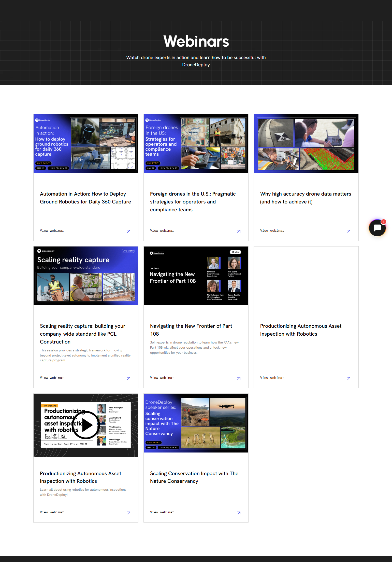Click arrow icon on Foreign drones card
The image size is (392, 562).
239,231
